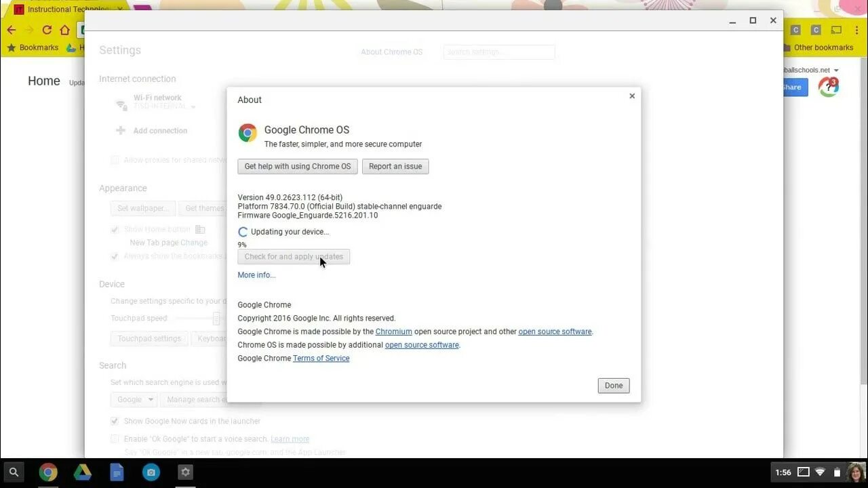
Task: Click Manage search engines button
Action: pyautogui.click(x=193, y=400)
